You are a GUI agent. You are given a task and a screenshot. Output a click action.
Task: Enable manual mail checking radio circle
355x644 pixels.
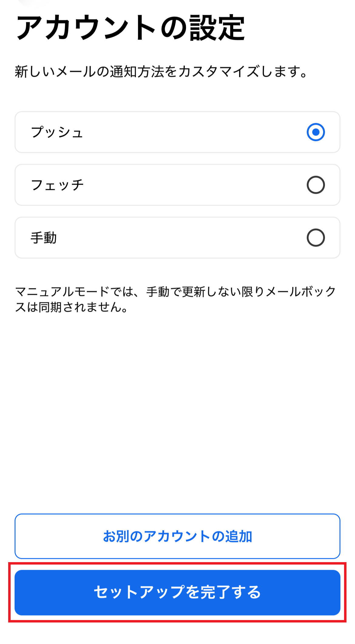pos(316,238)
